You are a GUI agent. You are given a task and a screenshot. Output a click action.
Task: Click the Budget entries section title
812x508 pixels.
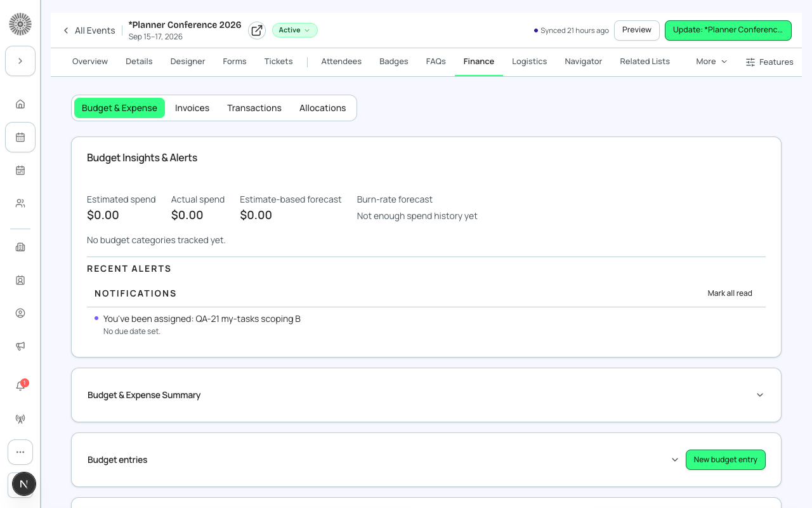pos(117,460)
